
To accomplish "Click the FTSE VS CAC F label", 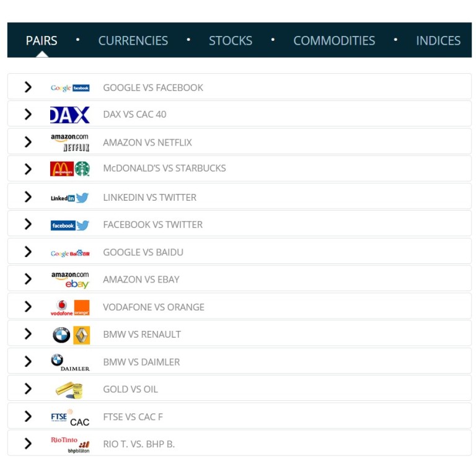I will (x=133, y=417).
